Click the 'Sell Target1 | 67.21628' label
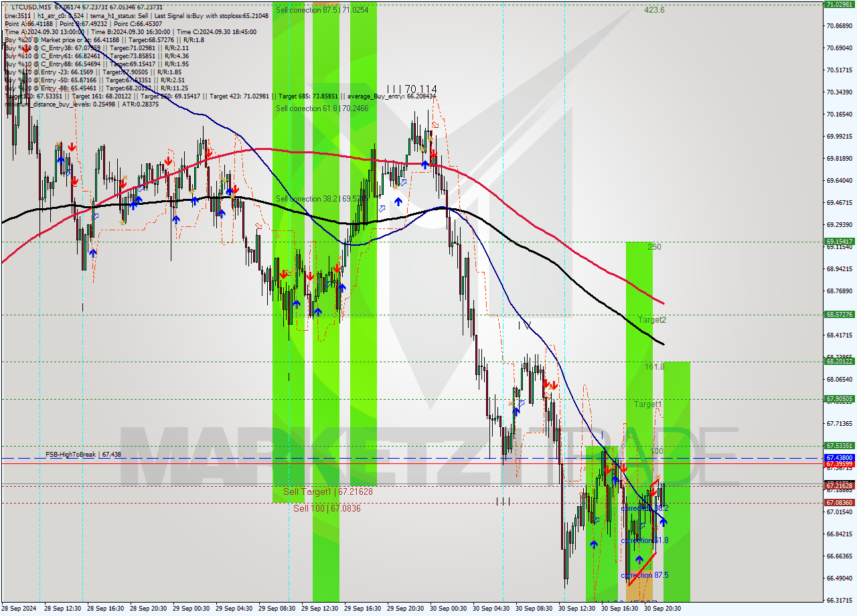Screen dimensions: 857x616 click(327, 491)
